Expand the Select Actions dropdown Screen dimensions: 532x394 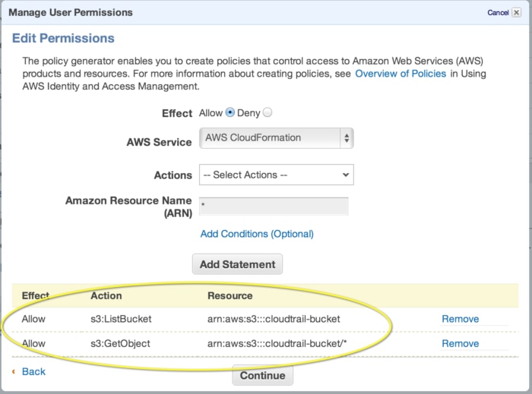pyautogui.click(x=276, y=175)
